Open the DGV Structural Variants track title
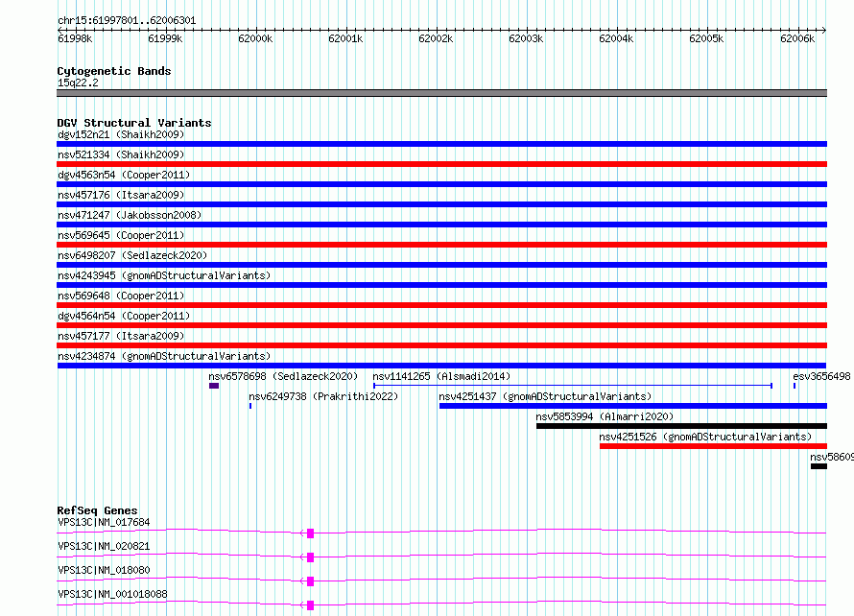This screenshot has height=616, width=854. 134,123
